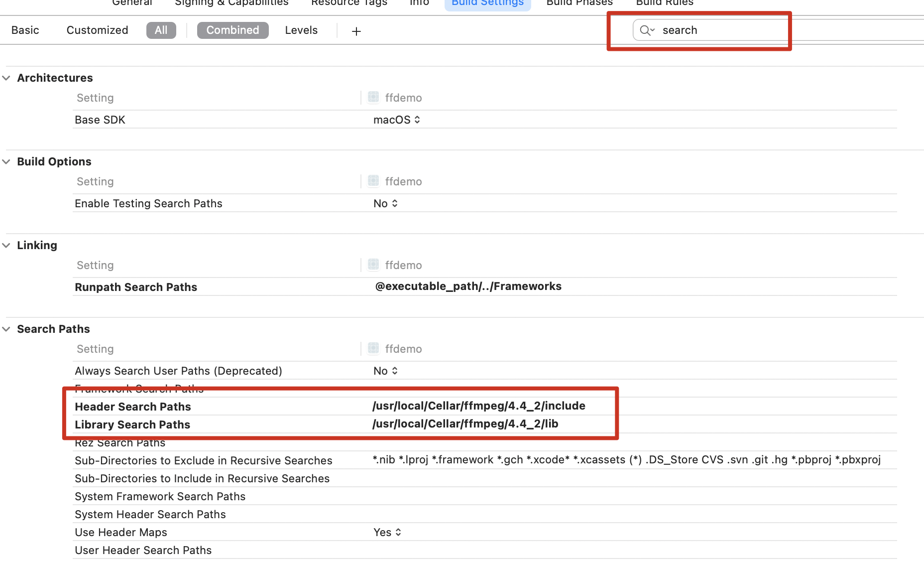Select the Header Search Paths row
Image resolution: width=924 pixels, height=565 pixels.
coord(133,407)
